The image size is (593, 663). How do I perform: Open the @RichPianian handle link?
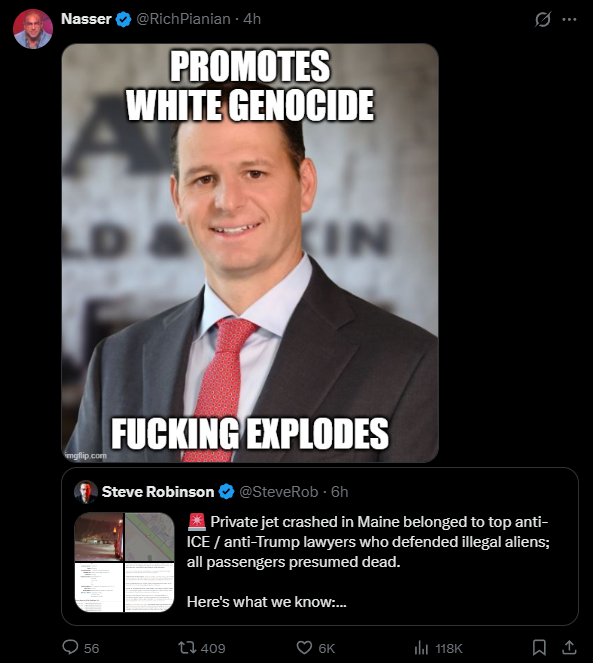183,19
